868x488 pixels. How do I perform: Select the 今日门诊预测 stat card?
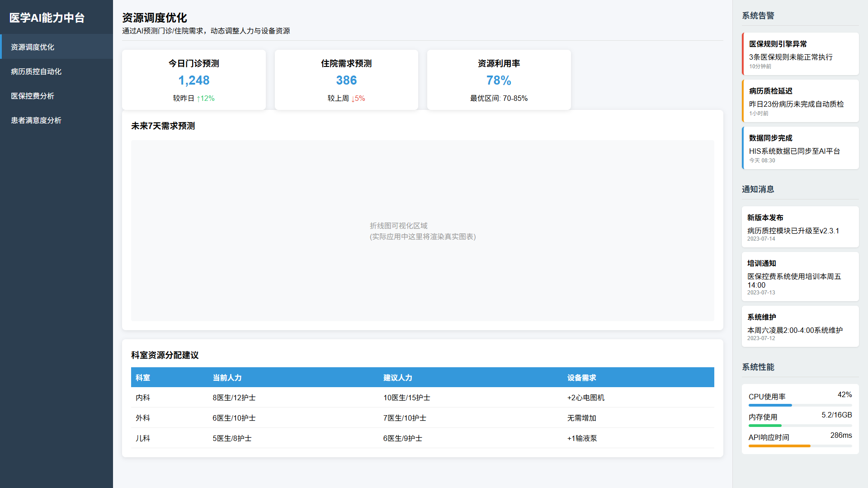coord(193,80)
